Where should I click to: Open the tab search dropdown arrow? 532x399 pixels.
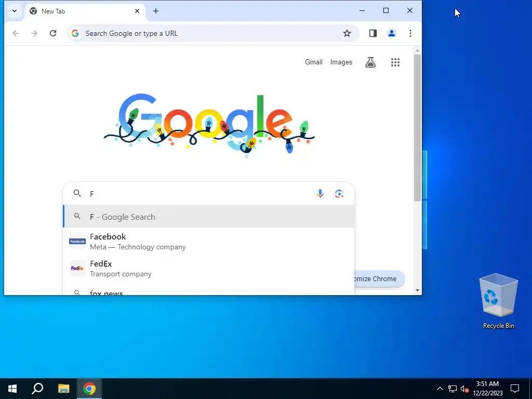(x=15, y=11)
